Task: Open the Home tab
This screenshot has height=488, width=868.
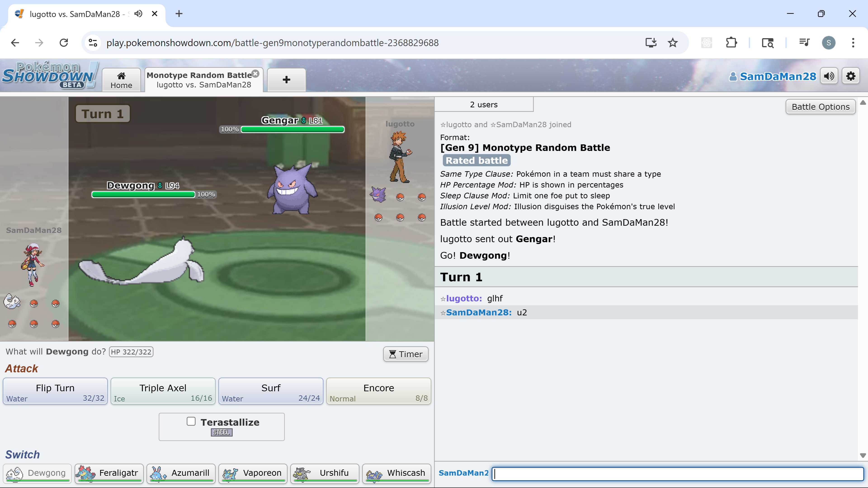Action: coord(121,80)
